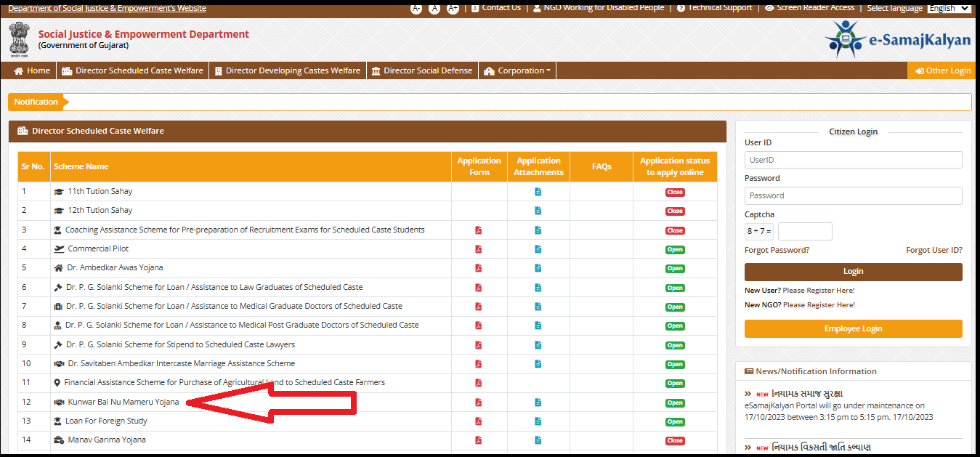This screenshot has width=980, height=457.
Task: Click Please Register Here for New NGO
Action: point(819,305)
